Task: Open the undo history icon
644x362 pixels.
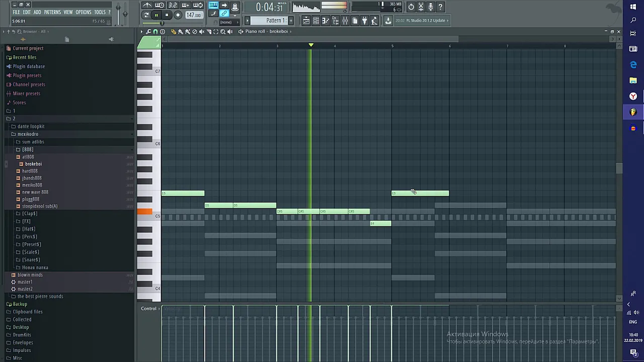Action: (x=411, y=7)
